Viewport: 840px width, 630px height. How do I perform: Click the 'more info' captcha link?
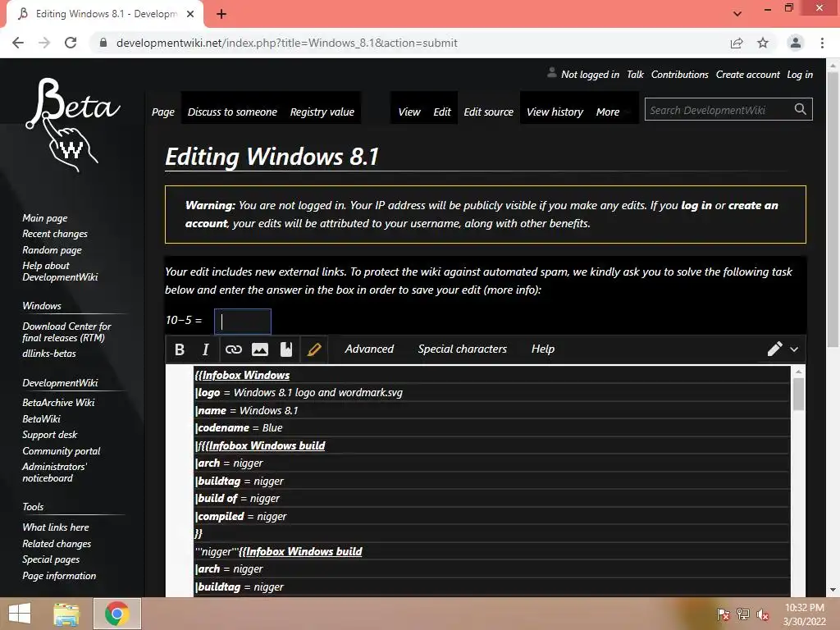512,290
